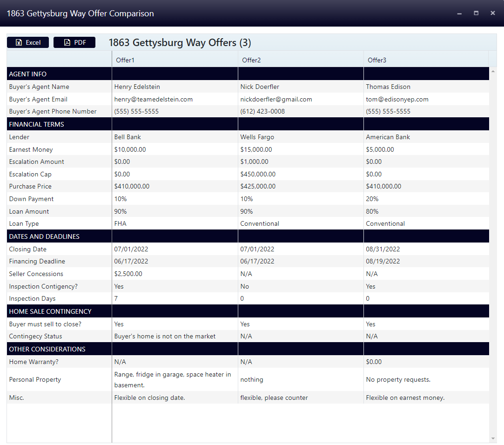This screenshot has height=445, width=504.
Task: Export the offers to Excel
Action: coord(28,42)
